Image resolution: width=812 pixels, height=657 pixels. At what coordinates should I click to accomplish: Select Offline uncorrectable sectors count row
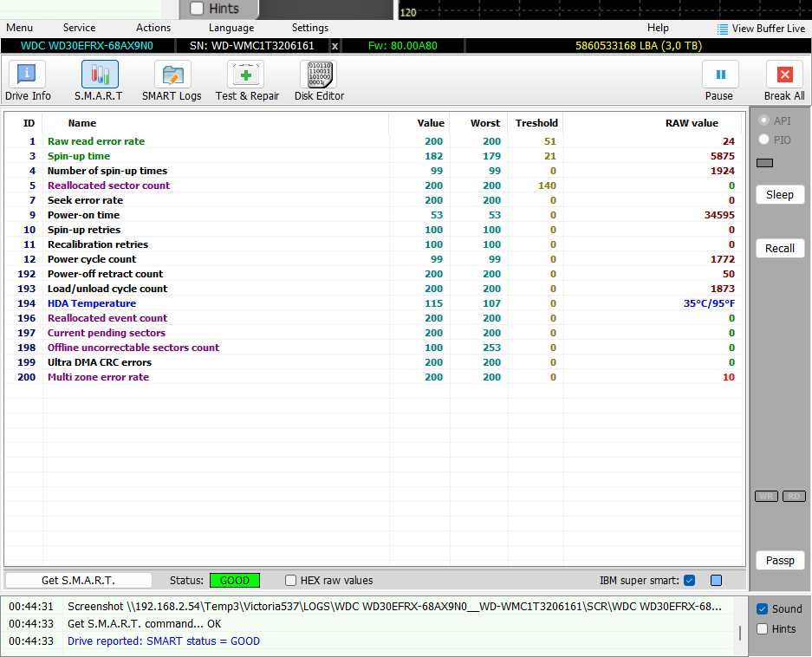tap(375, 348)
